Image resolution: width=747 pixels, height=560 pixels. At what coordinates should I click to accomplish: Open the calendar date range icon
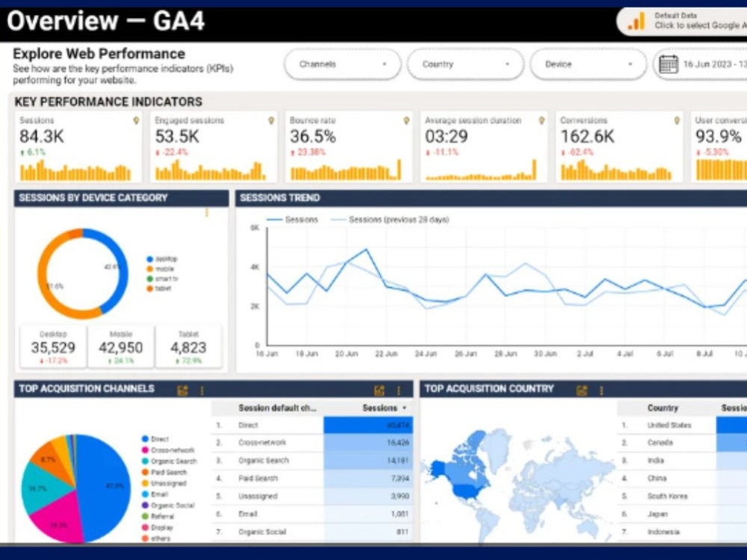pos(668,64)
